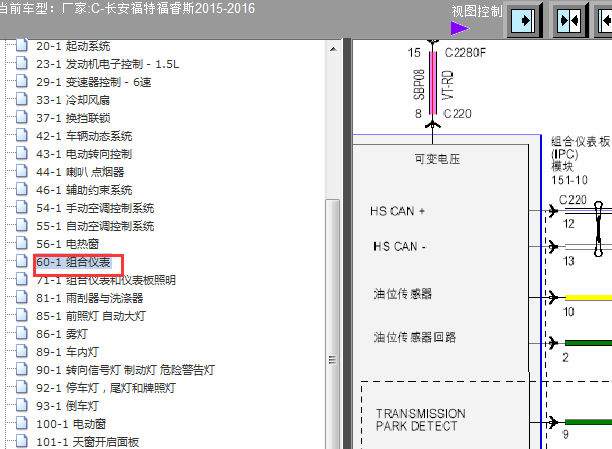Open 42-1 车辆动态系统 diagram
The width and height of the screenshot is (612, 449).
(x=84, y=136)
